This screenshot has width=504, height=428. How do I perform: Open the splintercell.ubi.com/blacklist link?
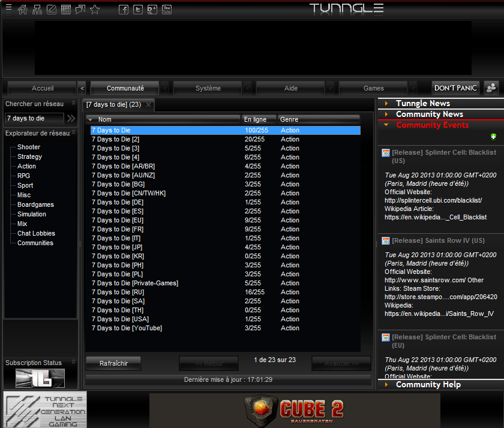pyautogui.click(x=433, y=201)
